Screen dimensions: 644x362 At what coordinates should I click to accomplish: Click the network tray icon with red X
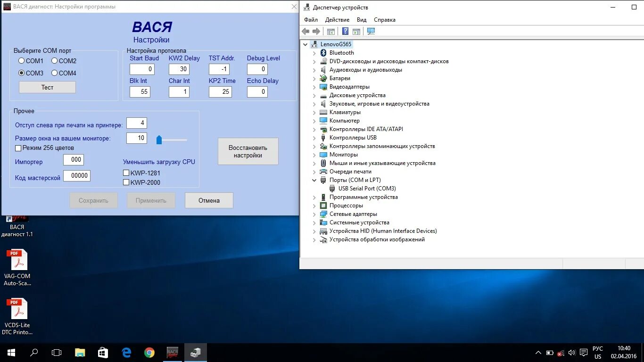point(561,353)
